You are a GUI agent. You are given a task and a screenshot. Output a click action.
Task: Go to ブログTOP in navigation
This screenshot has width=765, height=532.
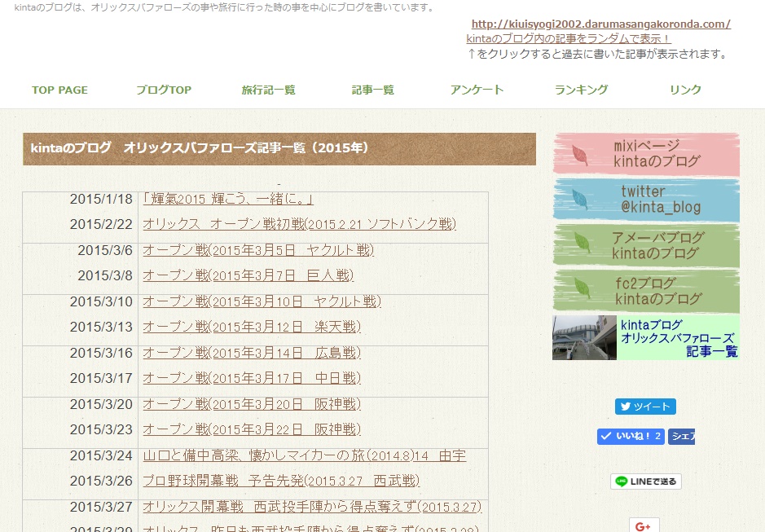pyautogui.click(x=164, y=90)
